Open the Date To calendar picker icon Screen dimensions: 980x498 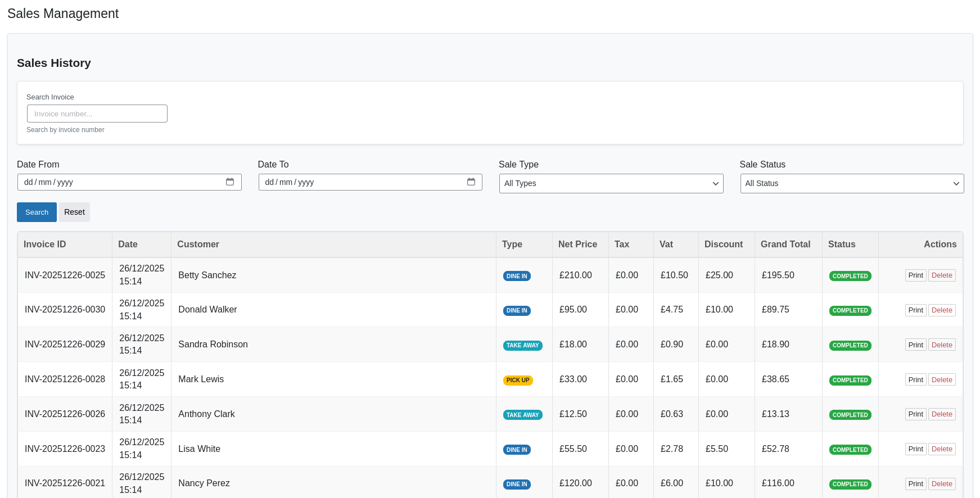click(471, 182)
